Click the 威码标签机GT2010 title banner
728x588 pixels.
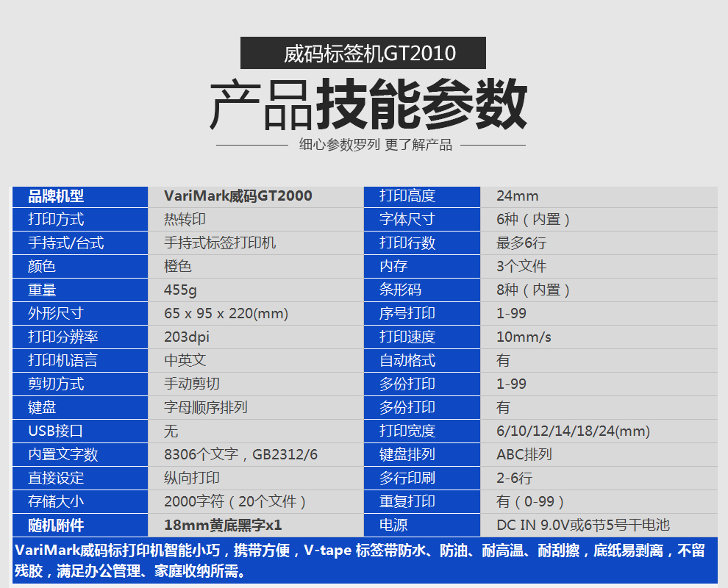tap(363, 54)
